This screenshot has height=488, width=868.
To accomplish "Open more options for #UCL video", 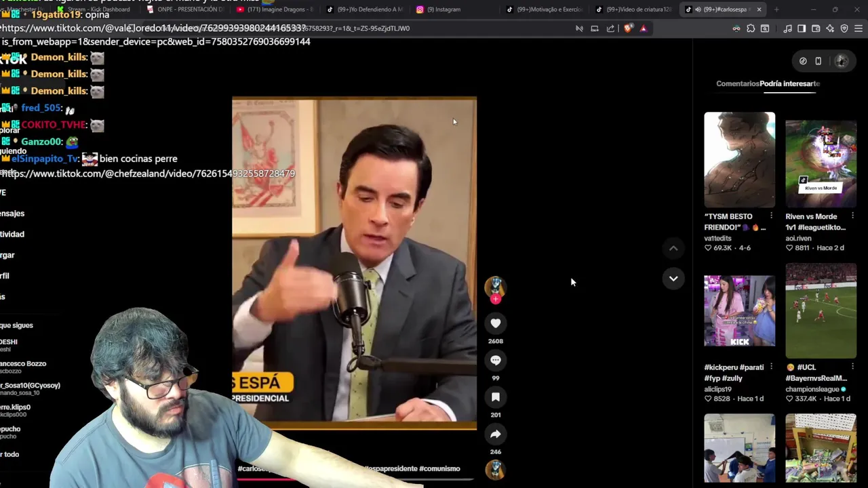I will pos(852,367).
